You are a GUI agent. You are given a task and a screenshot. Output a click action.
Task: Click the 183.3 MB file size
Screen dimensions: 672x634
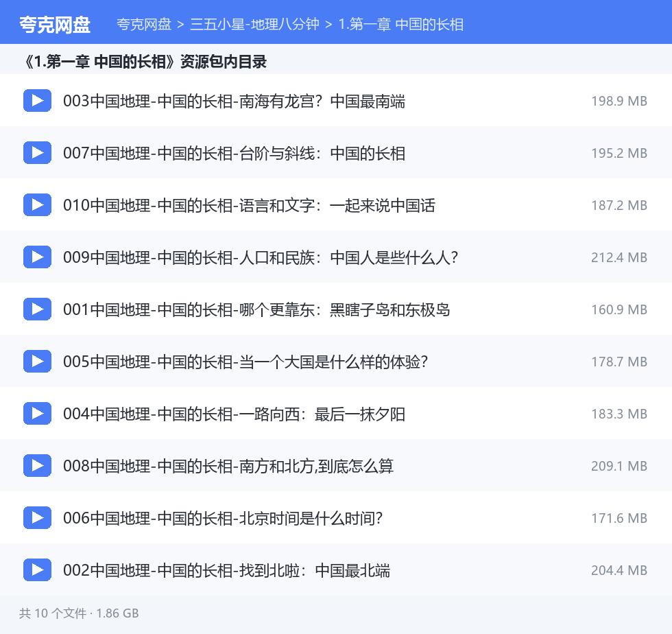[619, 414]
